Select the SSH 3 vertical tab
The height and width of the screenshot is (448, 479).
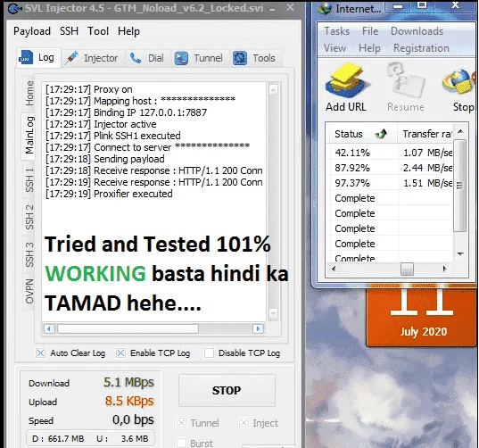[x=29, y=254]
